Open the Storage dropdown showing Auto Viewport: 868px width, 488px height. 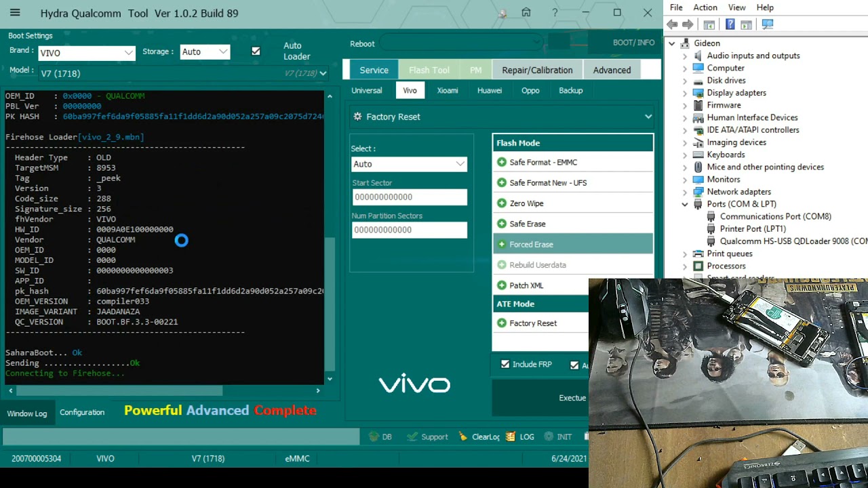point(205,52)
